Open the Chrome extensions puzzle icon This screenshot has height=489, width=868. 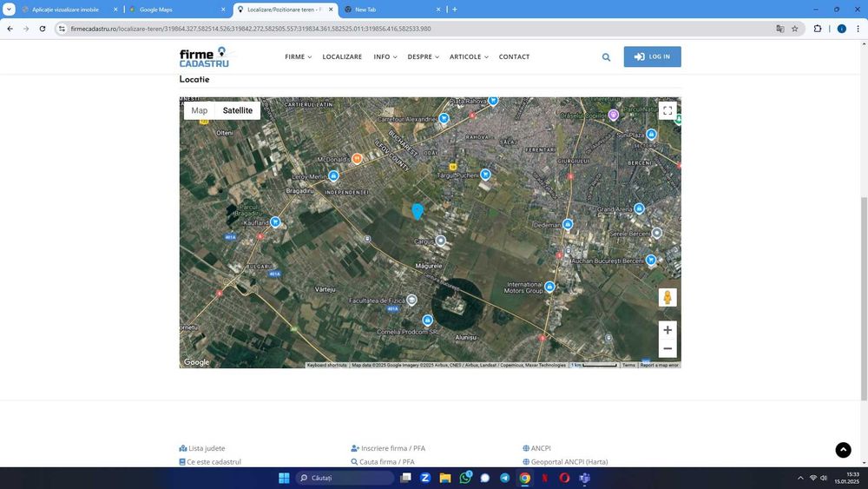818,29
